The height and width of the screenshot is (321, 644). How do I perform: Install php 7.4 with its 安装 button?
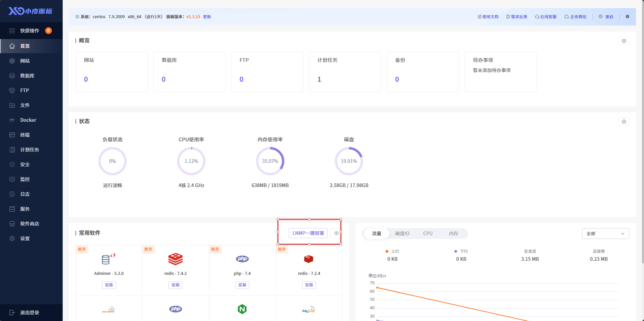242,285
